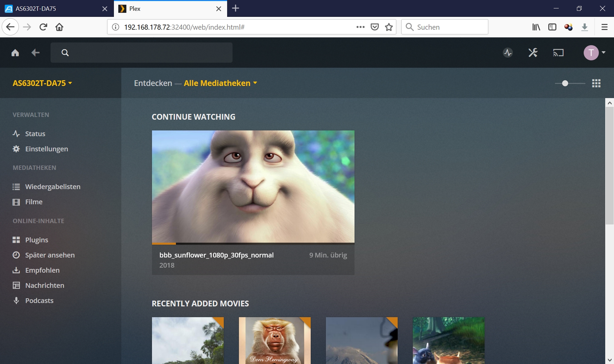Open the bbb_sunflower video thumbnail

click(253, 186)
